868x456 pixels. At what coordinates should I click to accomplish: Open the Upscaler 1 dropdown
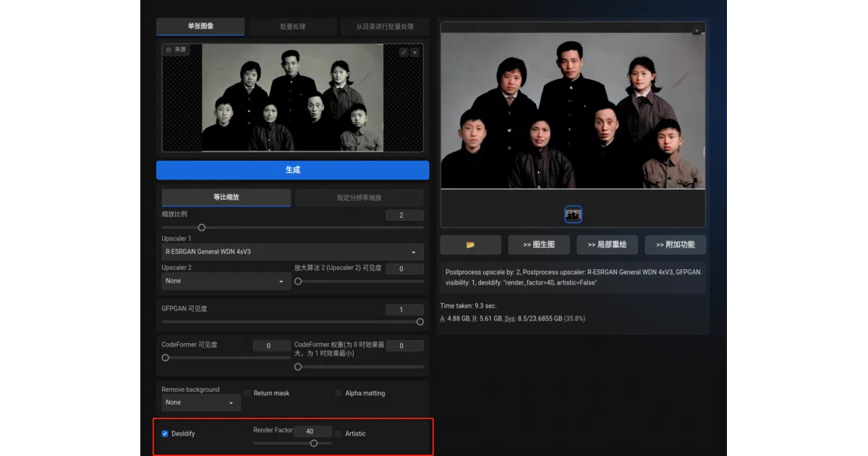(292, 252)
